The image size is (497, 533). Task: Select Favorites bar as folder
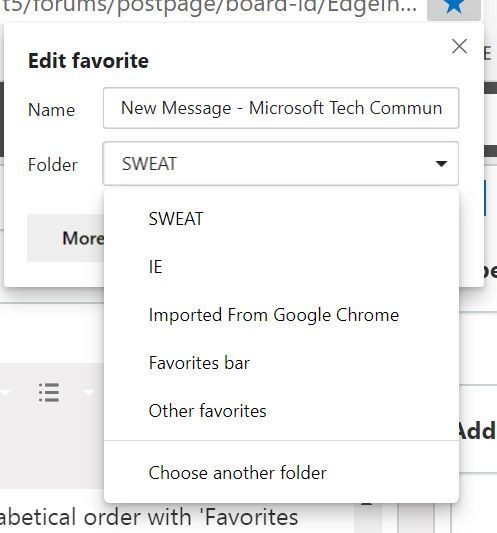click(281, 363)
